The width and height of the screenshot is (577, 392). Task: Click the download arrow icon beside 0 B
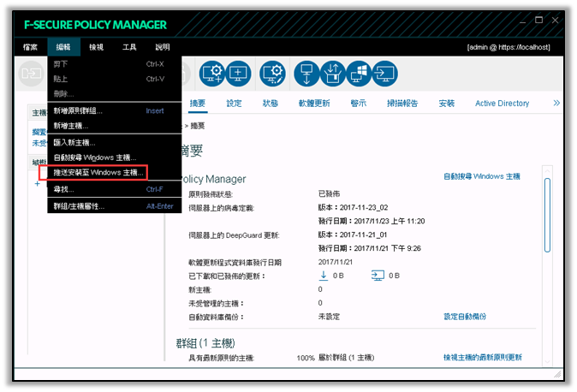click(x=323, y=276)
